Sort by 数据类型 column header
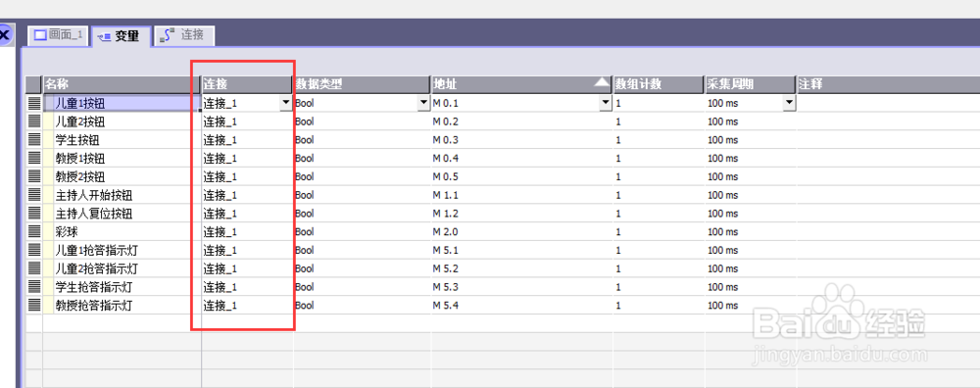Viewport: 980px width, 388px height. pos(362,84)
